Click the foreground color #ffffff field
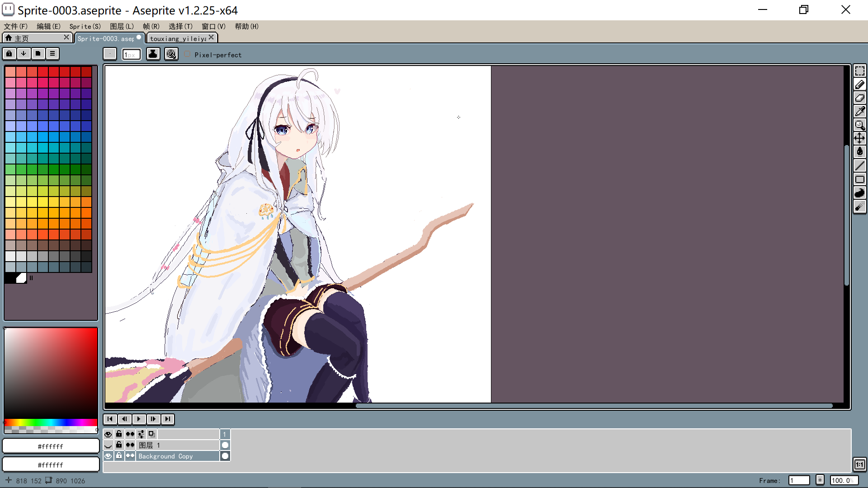This screenshot has height=488, width=868. [51, 446]
